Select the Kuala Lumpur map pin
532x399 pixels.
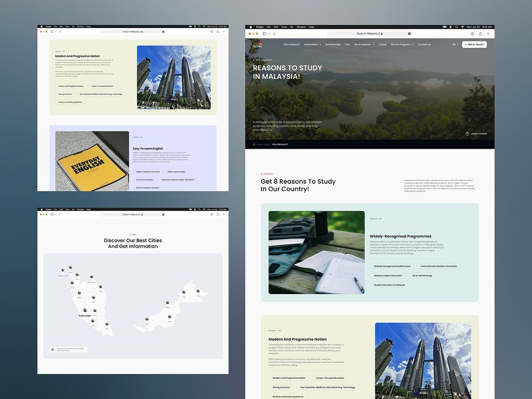tap(85, 310)
